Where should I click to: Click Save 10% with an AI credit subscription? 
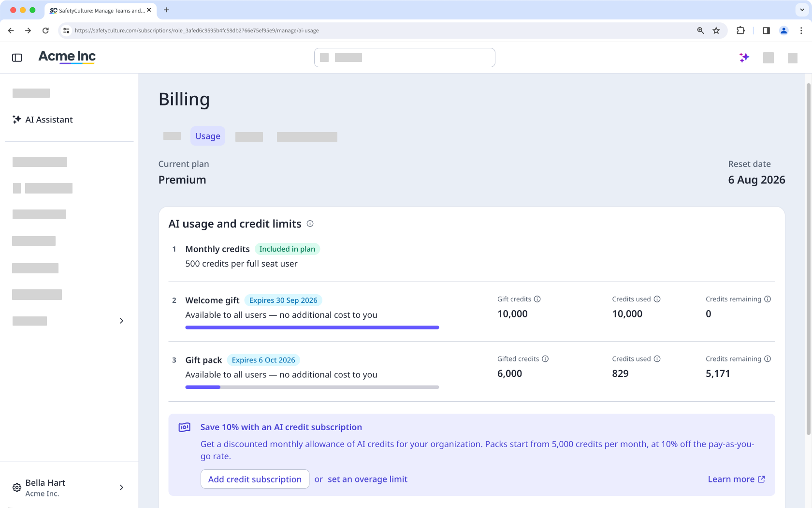click(x=281, y=427)
